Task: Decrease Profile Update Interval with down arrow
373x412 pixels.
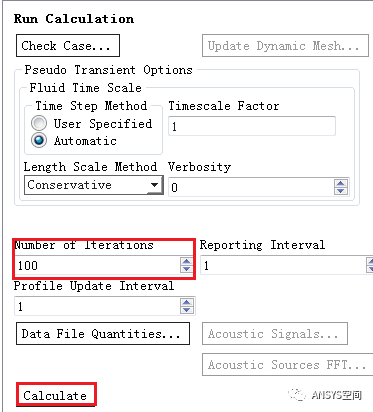Action: pos(186,310)
